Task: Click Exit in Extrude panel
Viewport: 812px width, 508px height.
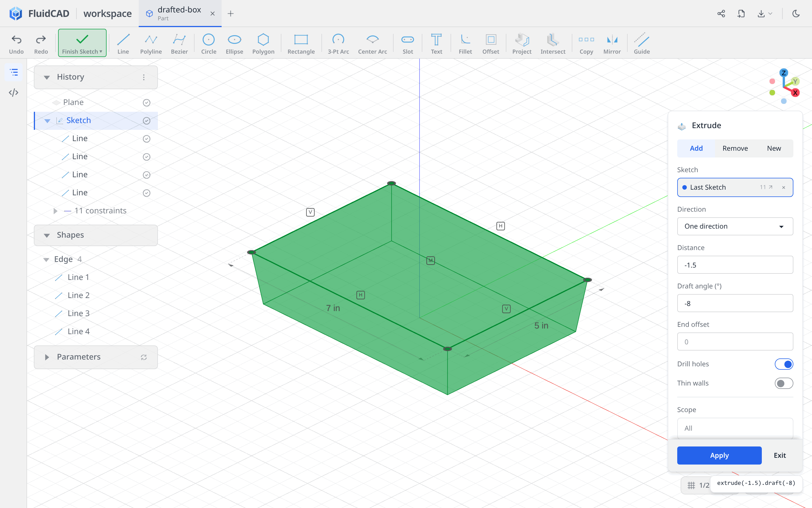Action: tap(780, 455)
